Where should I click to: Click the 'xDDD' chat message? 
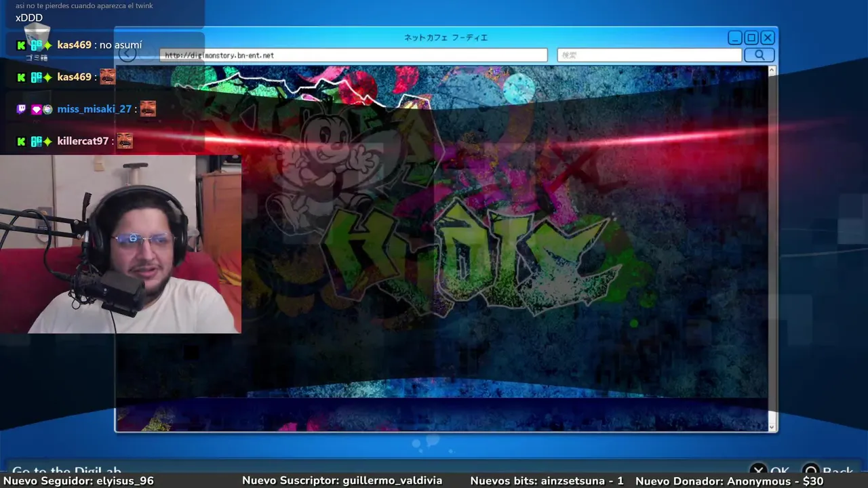[x=29, y=18]
